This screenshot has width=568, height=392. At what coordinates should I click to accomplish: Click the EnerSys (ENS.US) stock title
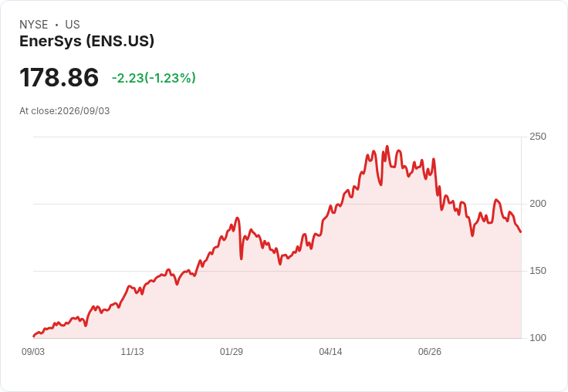86,41
